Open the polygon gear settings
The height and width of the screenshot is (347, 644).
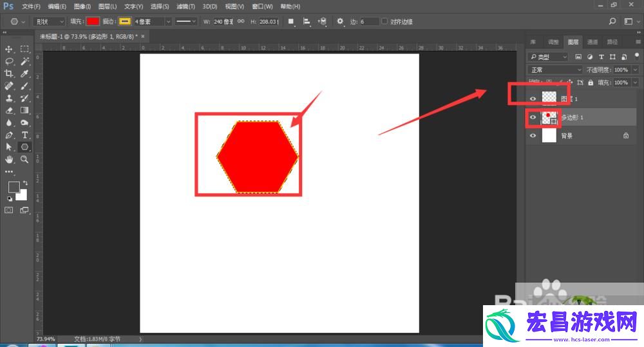click(x=340, y=21)
